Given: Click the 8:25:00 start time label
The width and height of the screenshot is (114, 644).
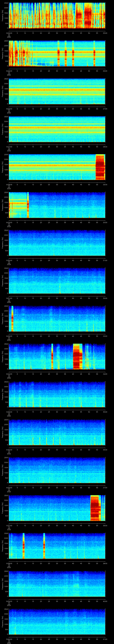Looking at the screenshot, I should 9,71.
